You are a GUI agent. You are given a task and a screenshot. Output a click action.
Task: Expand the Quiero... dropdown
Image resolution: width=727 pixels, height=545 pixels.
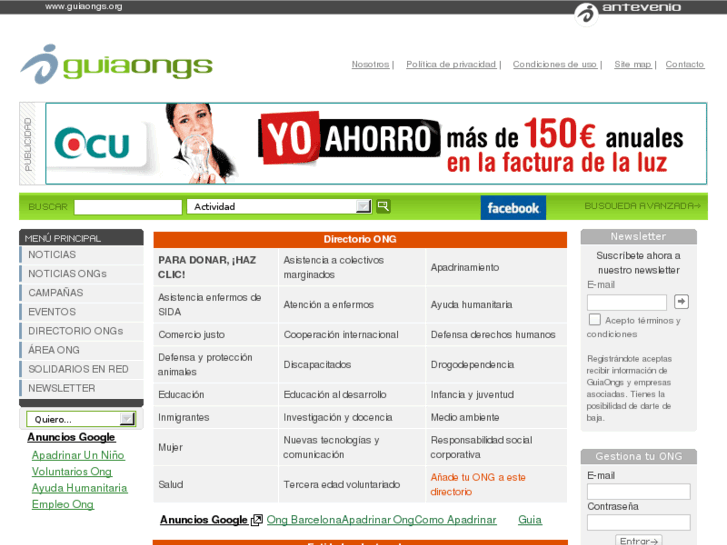click(81, 419)
